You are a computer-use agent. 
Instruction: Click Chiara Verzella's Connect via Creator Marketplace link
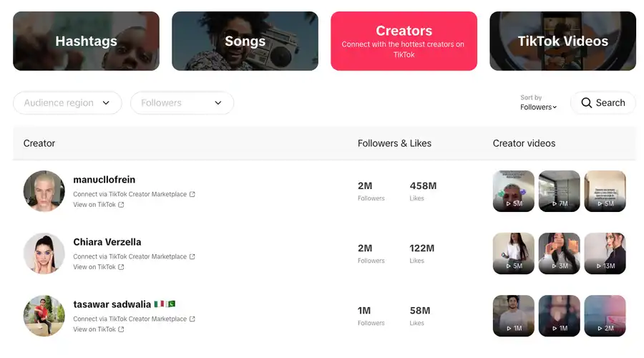click(130, 256)
